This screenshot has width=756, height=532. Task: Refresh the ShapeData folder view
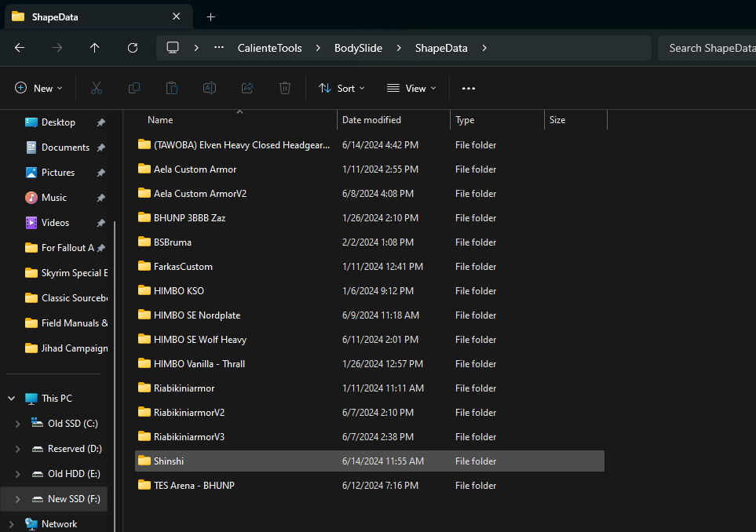tap(133, 48)
